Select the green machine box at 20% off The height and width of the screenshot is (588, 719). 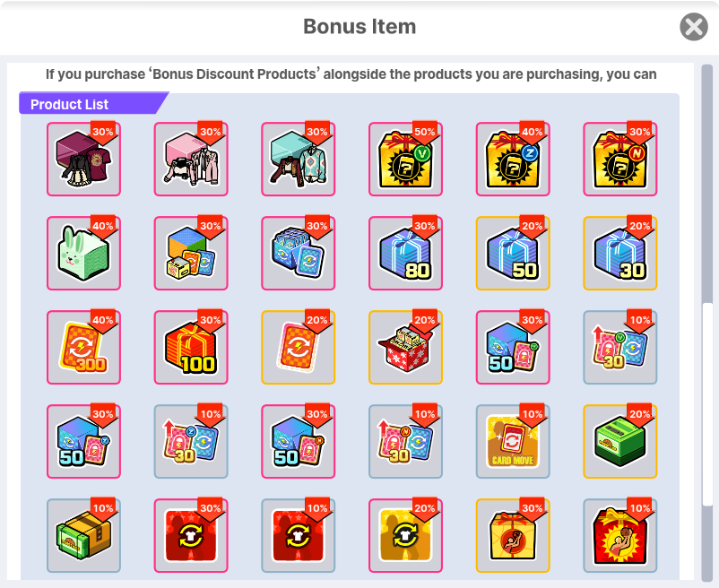pos(620,441)
